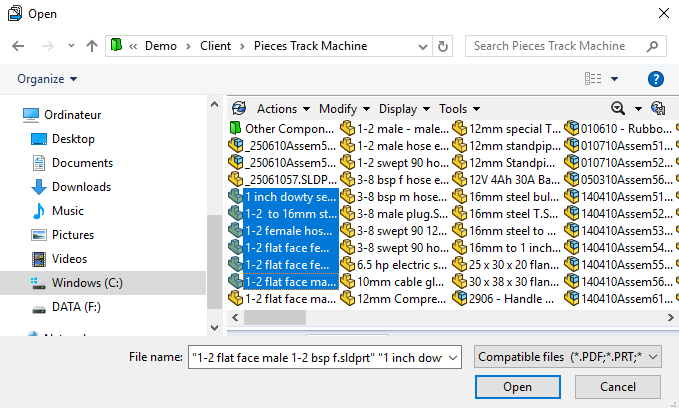Expand the Compatible files type dropdown
679x408 pixels.
pyautogui.click(x=565, y=357)
